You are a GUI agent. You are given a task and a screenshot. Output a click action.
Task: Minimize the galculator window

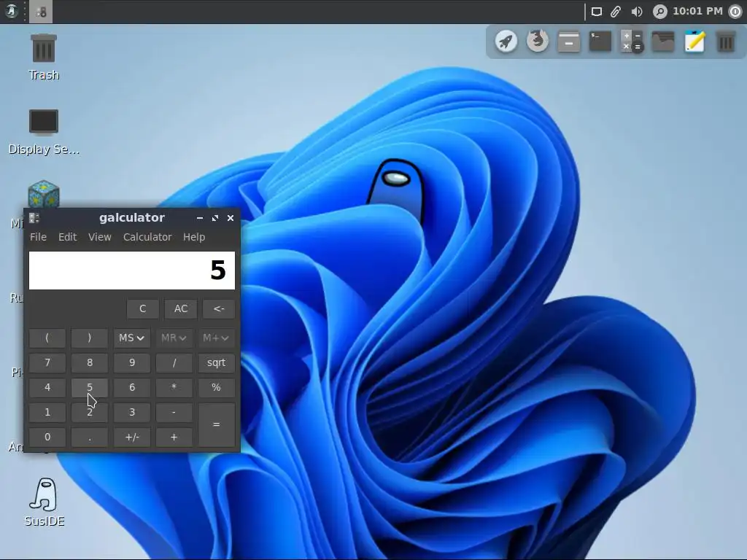(200, 218)
